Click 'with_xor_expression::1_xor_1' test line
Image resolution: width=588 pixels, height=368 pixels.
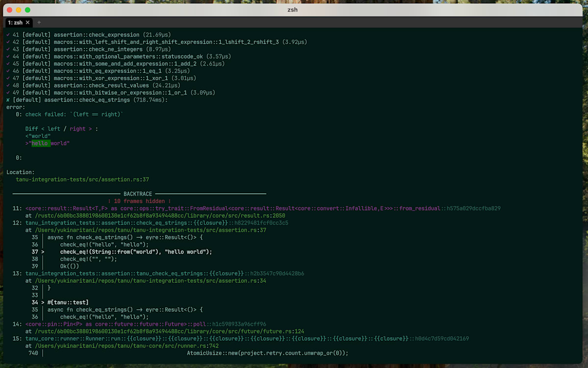(x=101, y=78)
